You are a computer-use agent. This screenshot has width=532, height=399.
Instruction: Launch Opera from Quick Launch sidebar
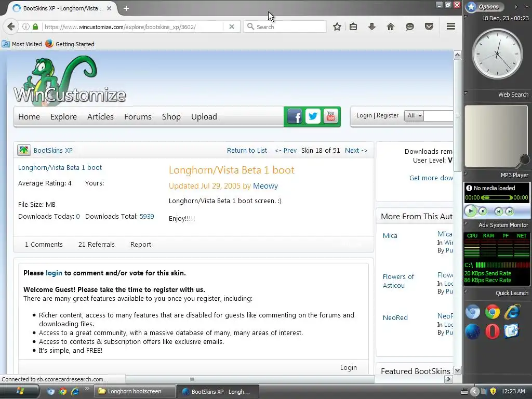coord(493,331)
